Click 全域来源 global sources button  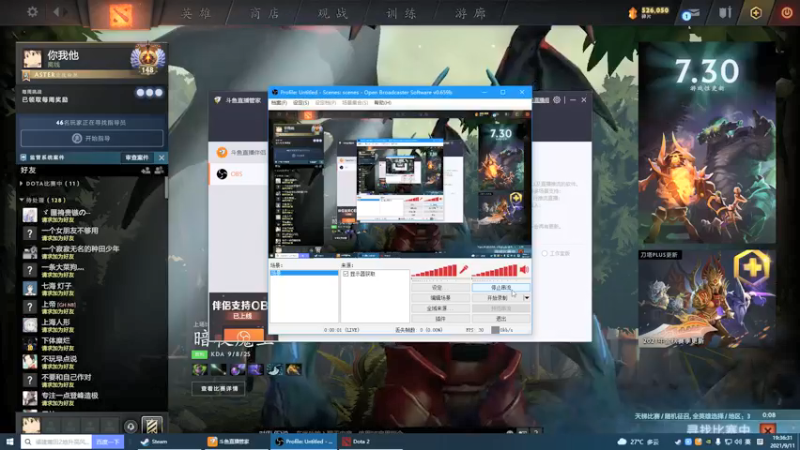(440, 309)
